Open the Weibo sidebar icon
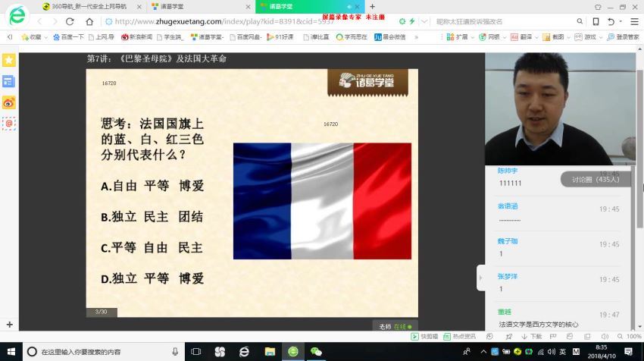The width and height of the screenshot is (644, 361). pyautogui.click(x=8, y=102)
